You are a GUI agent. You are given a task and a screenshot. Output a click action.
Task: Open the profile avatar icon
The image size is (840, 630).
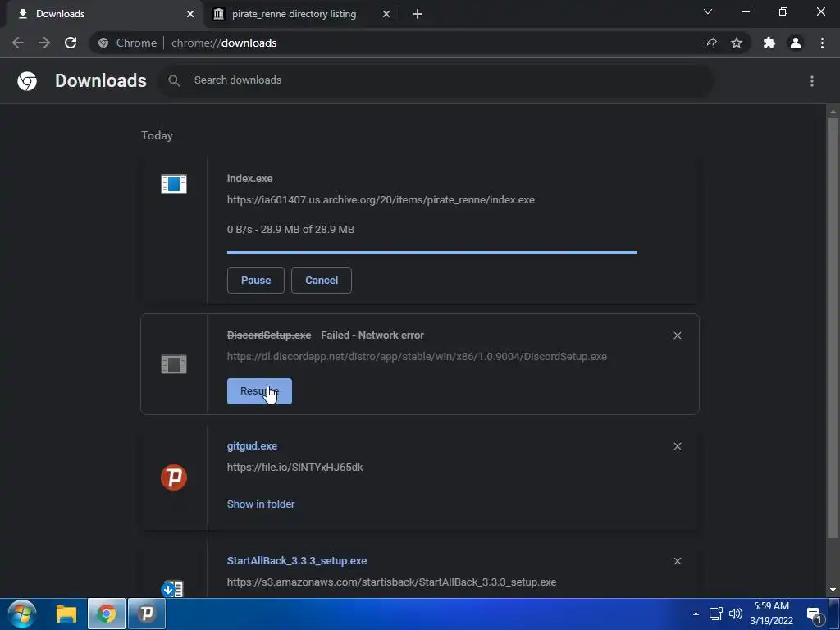(796, 43)
